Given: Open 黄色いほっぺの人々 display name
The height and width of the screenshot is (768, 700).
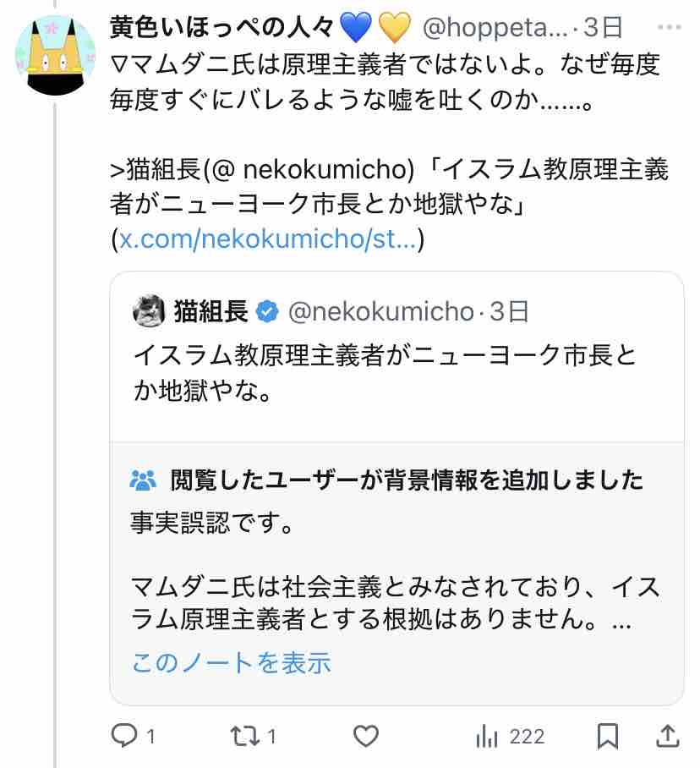Looking at the screenshot, I should pyautogui.click(x=222, y=28).
